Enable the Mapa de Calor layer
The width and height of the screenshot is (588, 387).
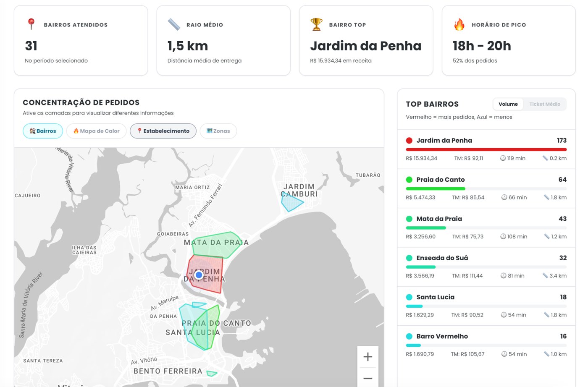pos(97,131)
